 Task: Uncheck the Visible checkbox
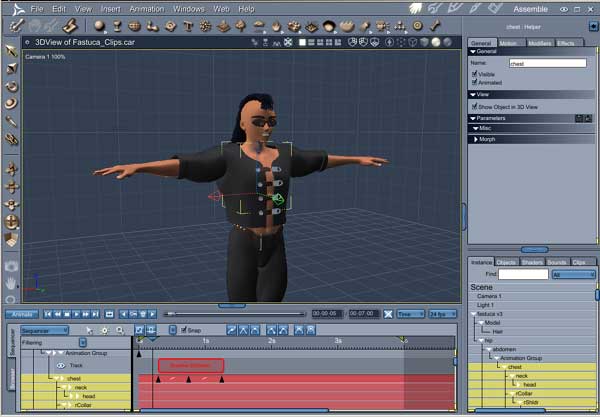point(474,73)
